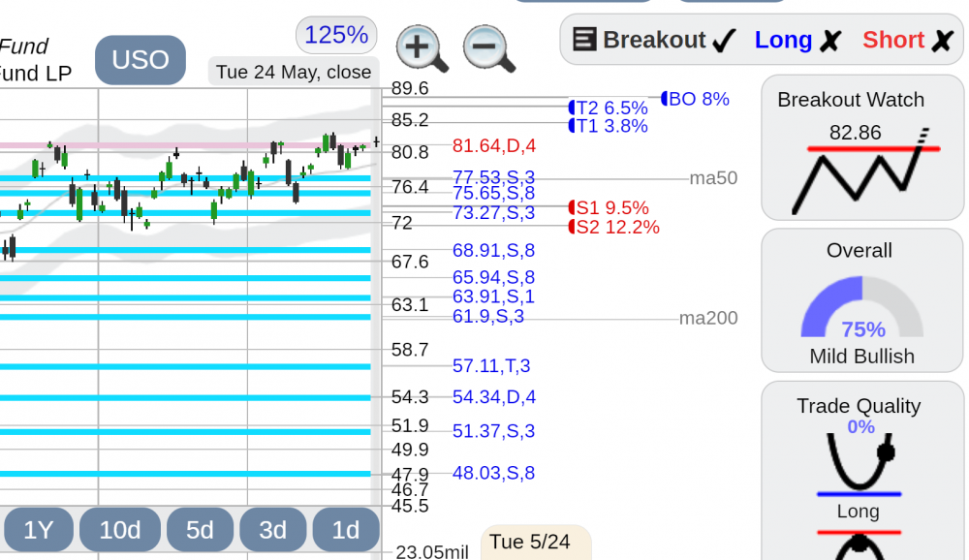Click the USO ticker button
This screenshot has width=969, height=560.
(141, 60)
